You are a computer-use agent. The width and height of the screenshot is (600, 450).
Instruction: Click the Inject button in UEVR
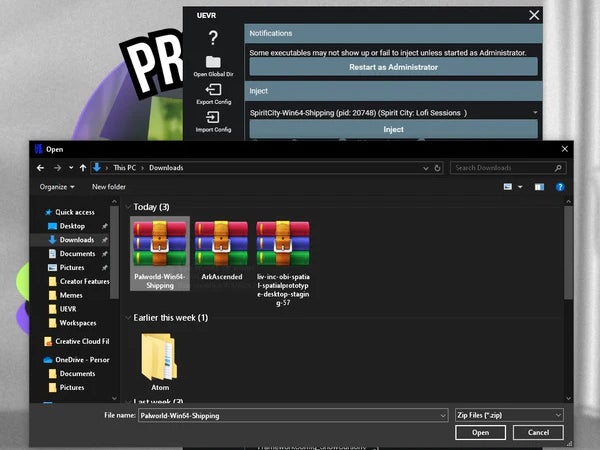coord(393,129)
